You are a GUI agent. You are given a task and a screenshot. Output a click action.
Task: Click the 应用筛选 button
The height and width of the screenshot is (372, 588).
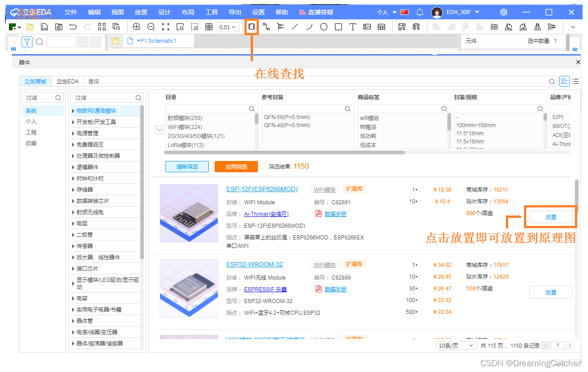click(236, 166)
